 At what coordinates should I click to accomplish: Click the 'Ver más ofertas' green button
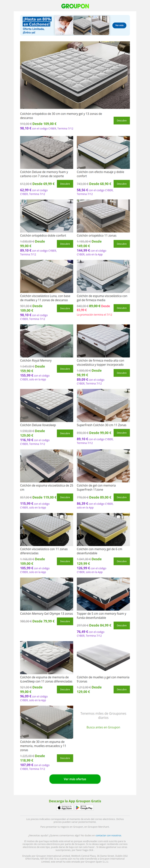pos(75,779)
